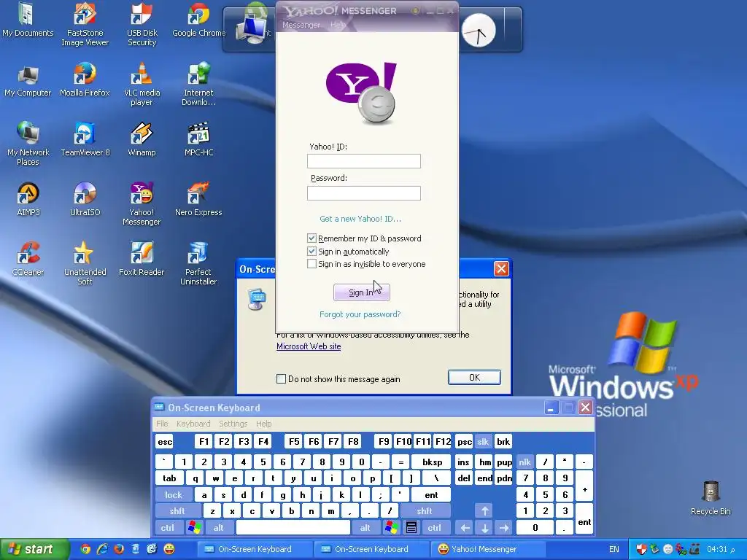Click up arrow key on On-Screen Keyboard
This screenshot has width=747, height=560.
(x=484, y=511)
